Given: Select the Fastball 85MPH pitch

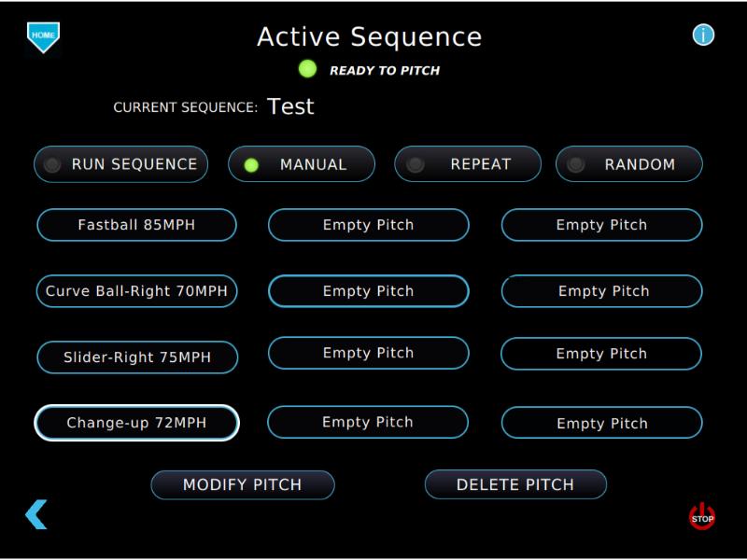Looking at the screenshot, I should point(136,225).
